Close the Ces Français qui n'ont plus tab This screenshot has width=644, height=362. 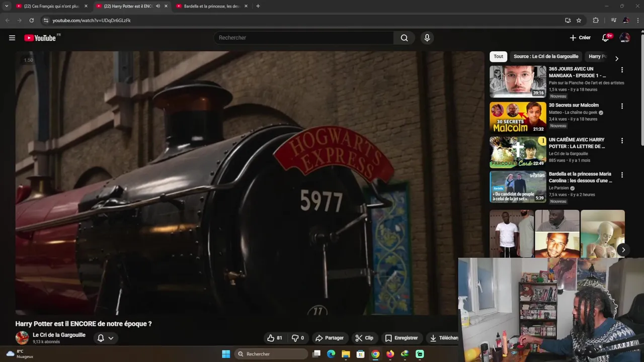[86, 6]
